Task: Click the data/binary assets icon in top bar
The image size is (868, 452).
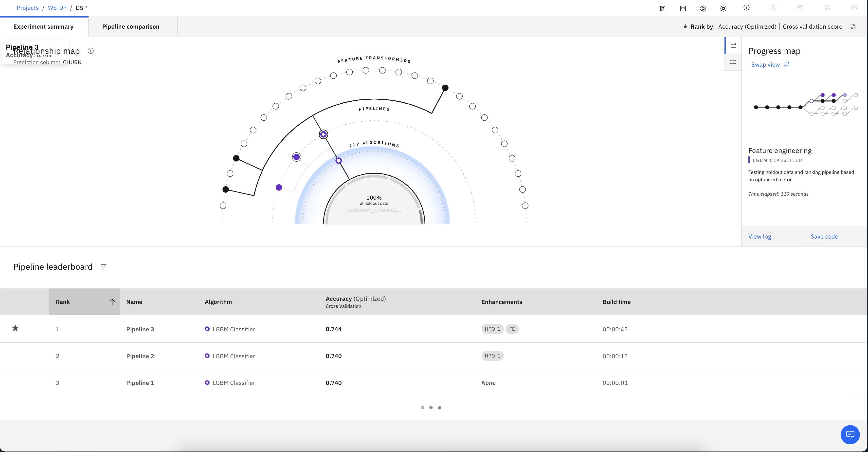Action: click(x=827, y=8)
